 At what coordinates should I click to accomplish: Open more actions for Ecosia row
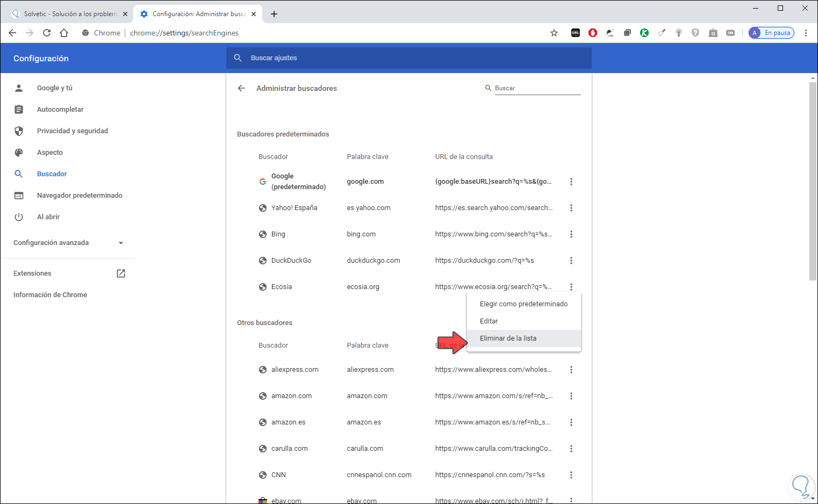(x=571, y=287)
